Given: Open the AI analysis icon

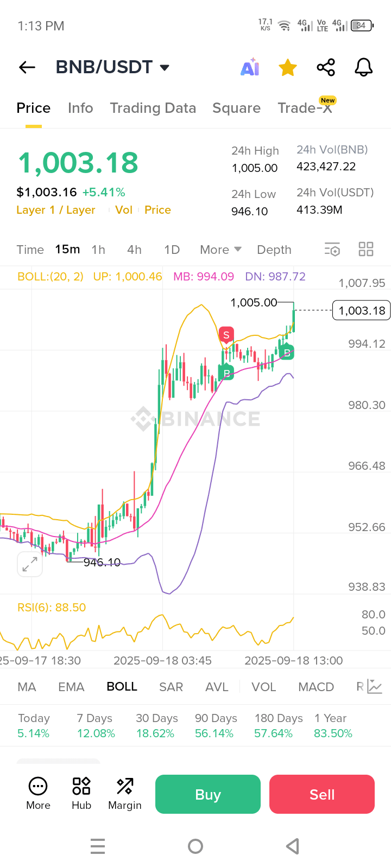Looking at the screenshot, I should 250,67.
